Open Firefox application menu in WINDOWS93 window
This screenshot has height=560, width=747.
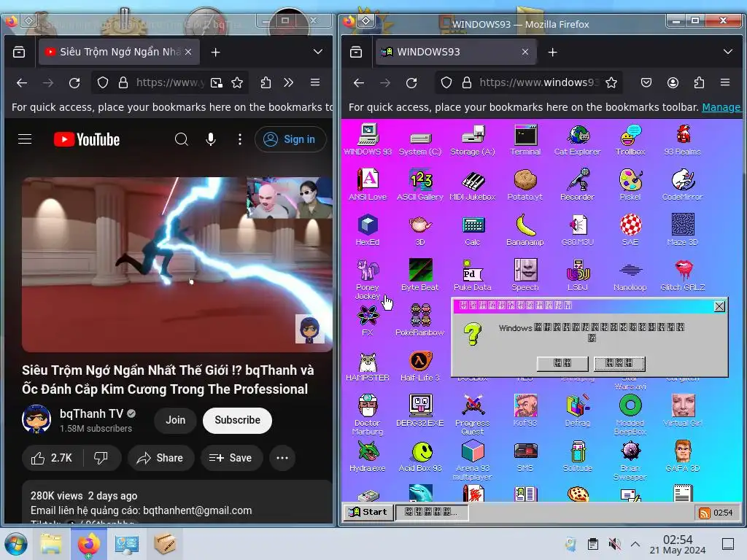click(x=725, y=83)
